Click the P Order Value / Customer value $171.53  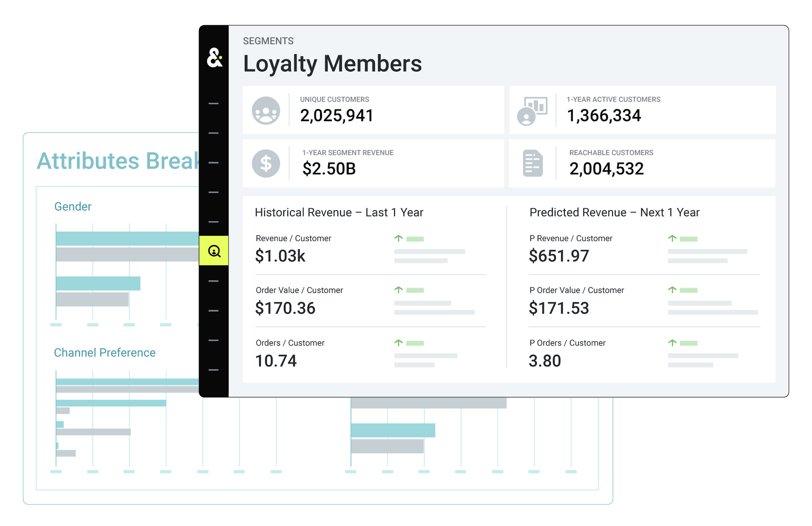[x=559, y=308]
